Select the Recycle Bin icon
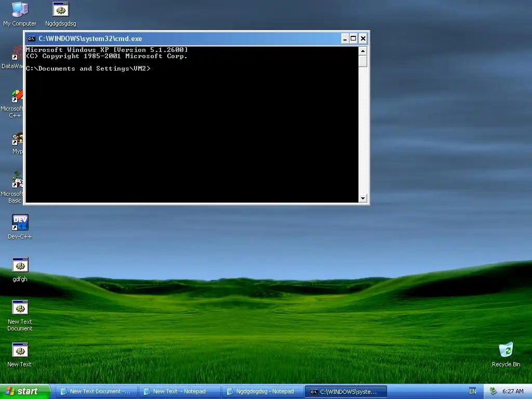This screenshot has width=532, height=399. coord(506,354)
